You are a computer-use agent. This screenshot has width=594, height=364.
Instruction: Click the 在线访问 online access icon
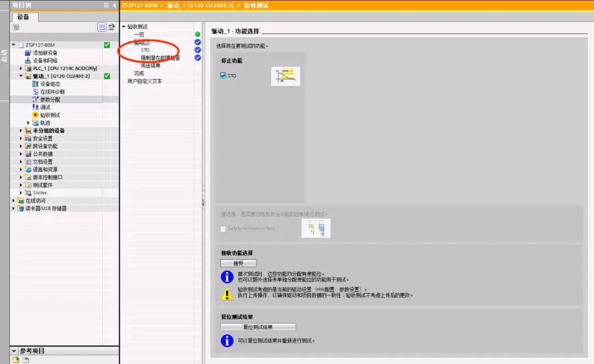point(21,200)
